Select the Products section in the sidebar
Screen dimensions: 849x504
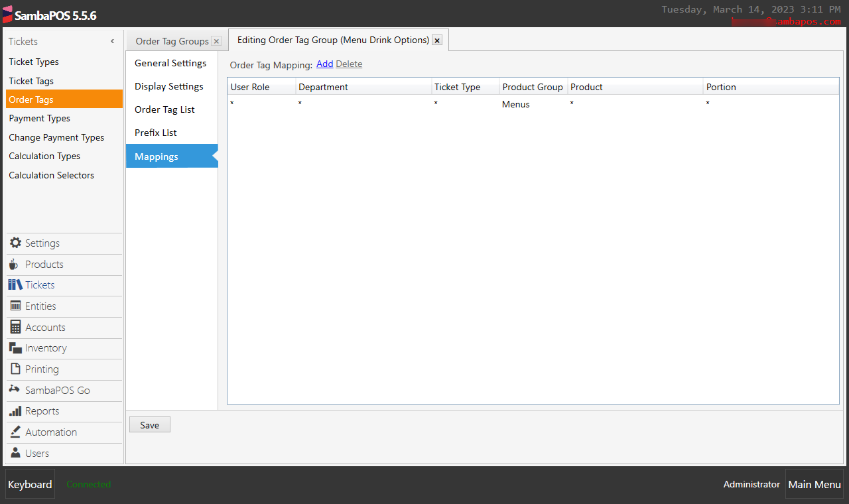[x=44, y=264]
